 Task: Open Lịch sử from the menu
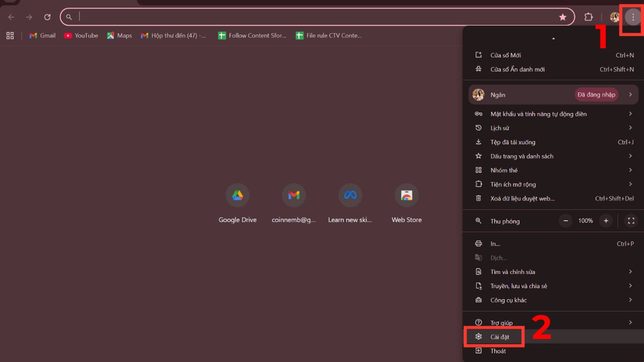[x=499, y=128]
